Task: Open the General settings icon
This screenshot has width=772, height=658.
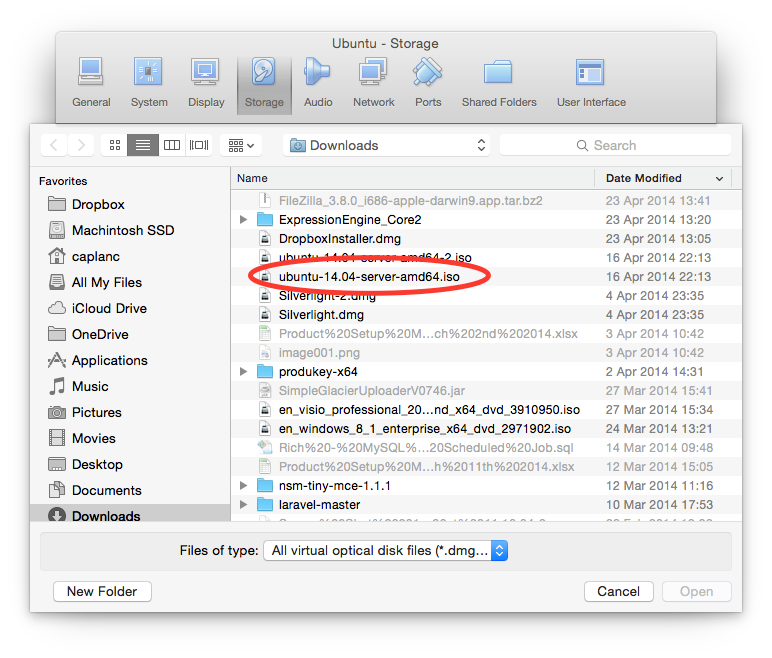Action: [x=91, y=73]
